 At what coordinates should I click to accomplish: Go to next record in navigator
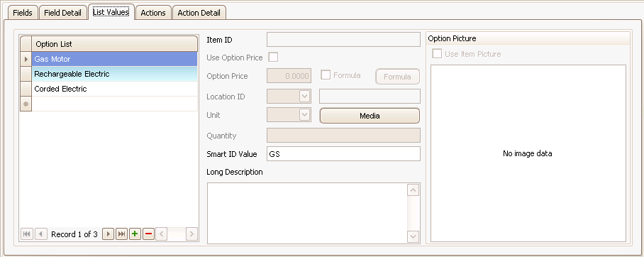coord(108,234)
